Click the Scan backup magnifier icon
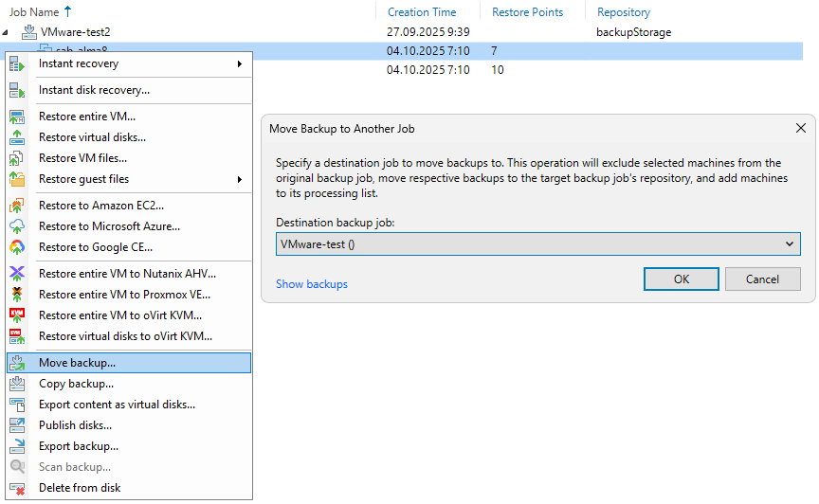Viewport: 819px width, 504px height. point(17,467)
